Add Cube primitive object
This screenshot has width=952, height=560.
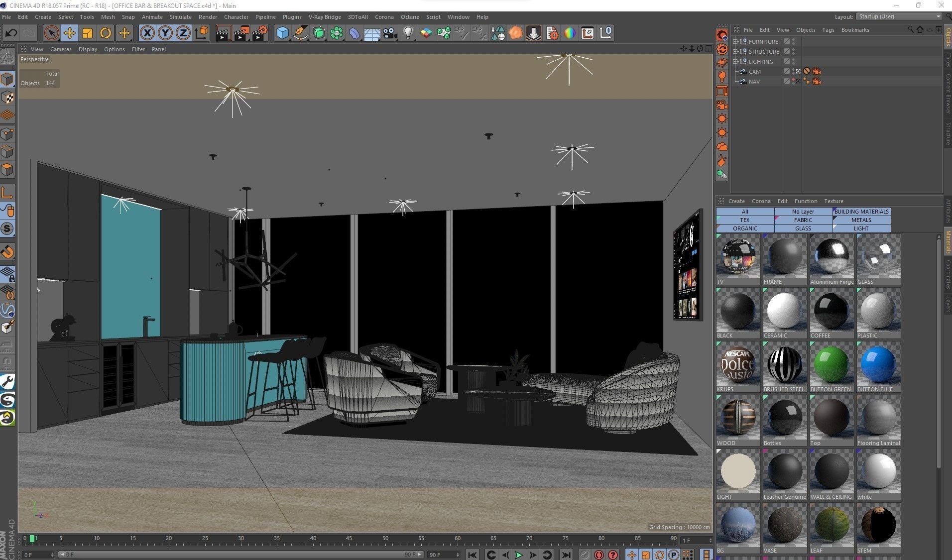(282, 33)
